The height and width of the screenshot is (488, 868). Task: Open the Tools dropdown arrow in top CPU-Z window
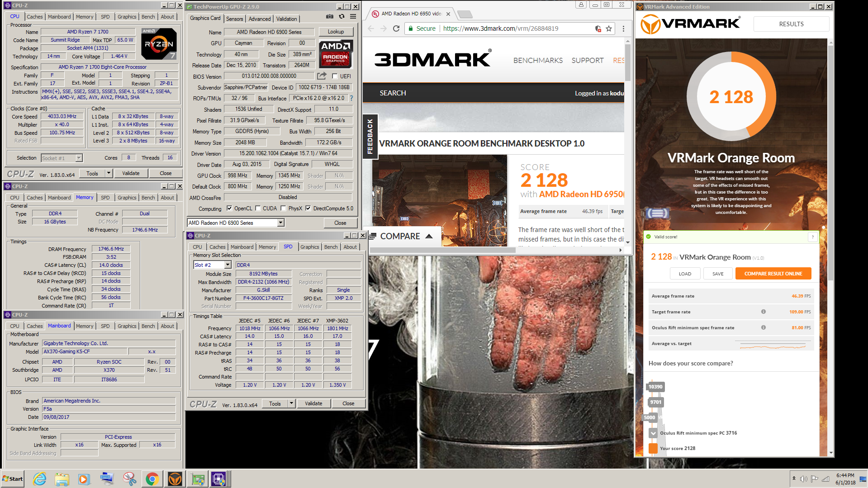tap(109, 173)
